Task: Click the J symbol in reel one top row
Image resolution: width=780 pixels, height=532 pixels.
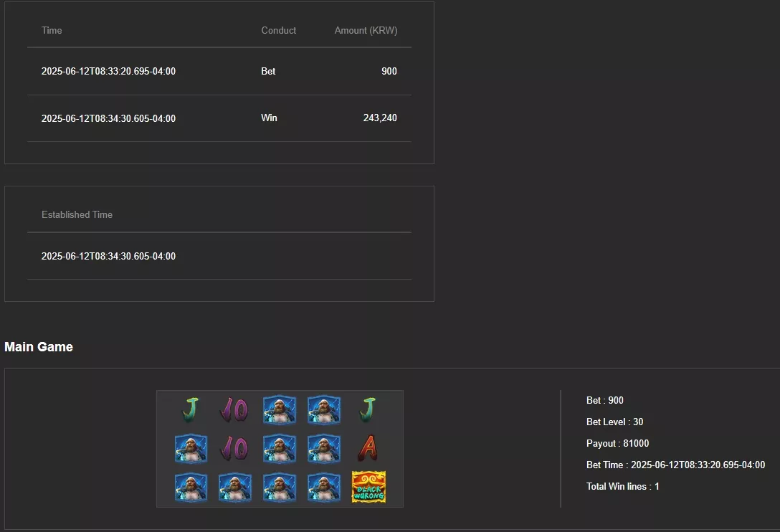Action: 191,409
